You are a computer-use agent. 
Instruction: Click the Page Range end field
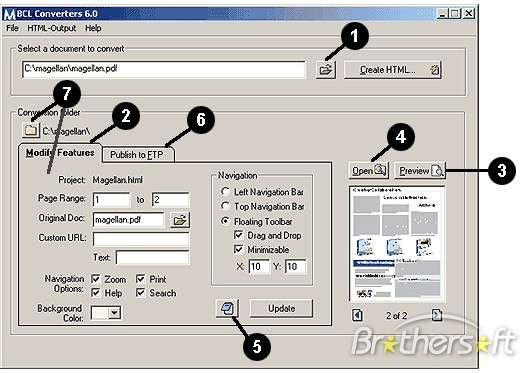click(x=171, y=200)
